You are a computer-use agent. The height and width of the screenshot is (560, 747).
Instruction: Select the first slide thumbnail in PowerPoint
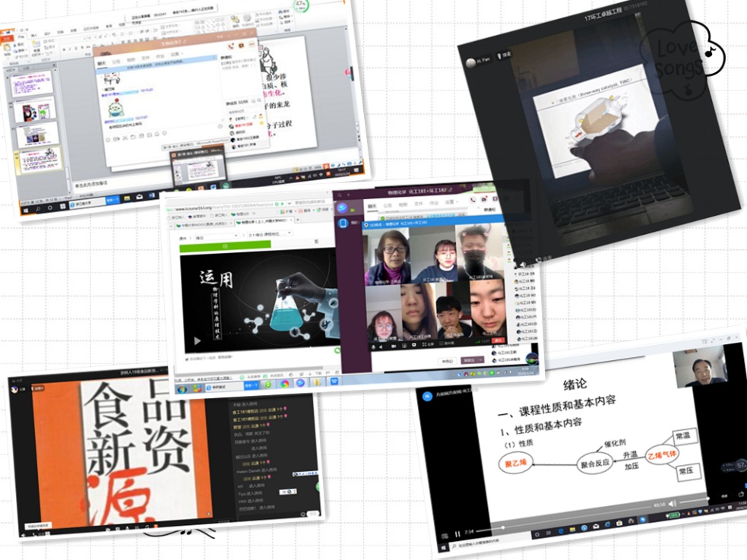[31, 82]
